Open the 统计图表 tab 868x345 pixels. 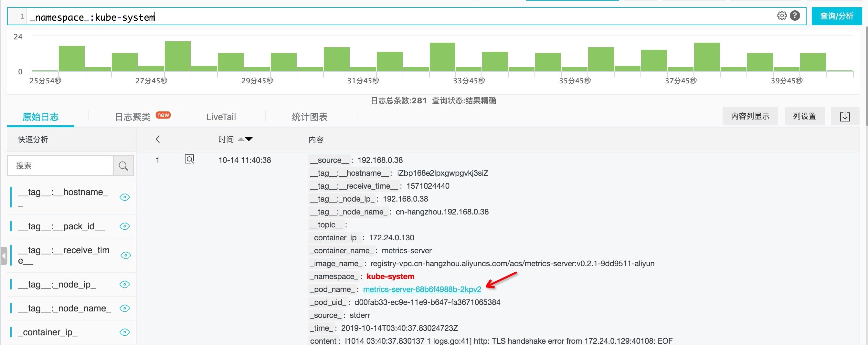[310, 117]
